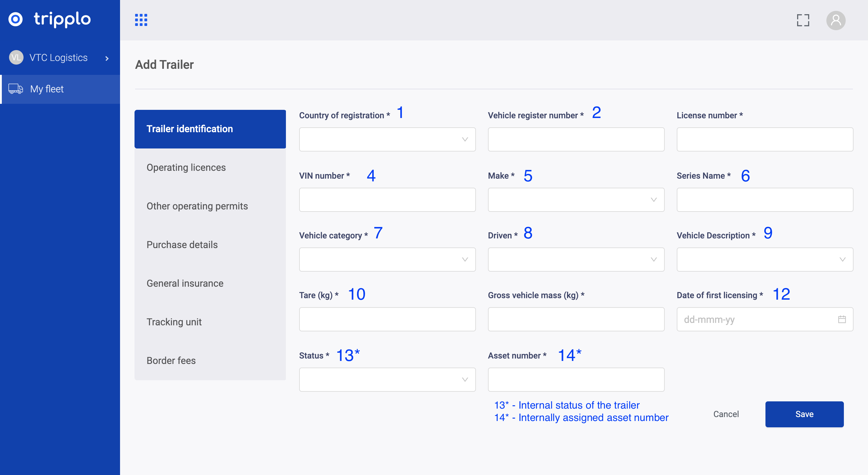
Task: Focus the VIN number input field
Action: pyautogui.click(x=387, y=199)
